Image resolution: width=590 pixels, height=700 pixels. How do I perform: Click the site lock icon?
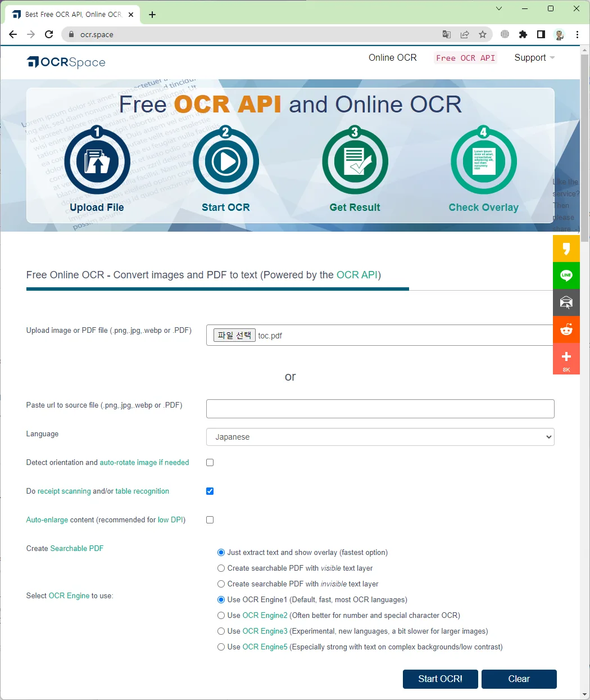pyautogui.click(x=71, y=34)
